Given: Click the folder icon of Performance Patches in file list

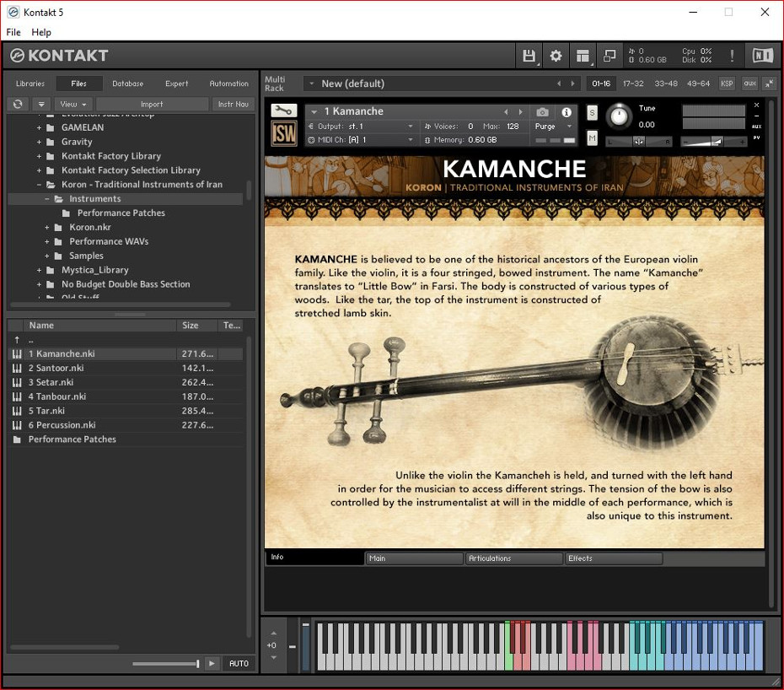Looking at the screenshot, I should [17, 439].
